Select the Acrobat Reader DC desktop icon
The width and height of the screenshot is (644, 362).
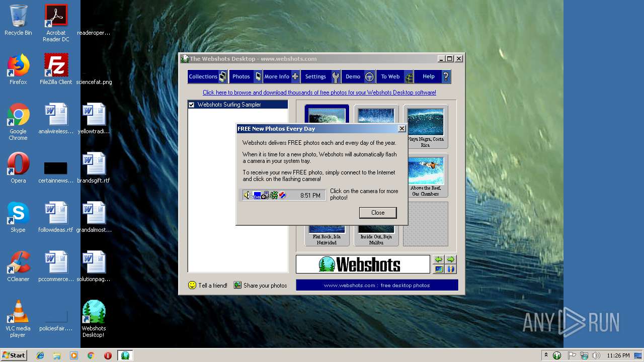[56, 23]
